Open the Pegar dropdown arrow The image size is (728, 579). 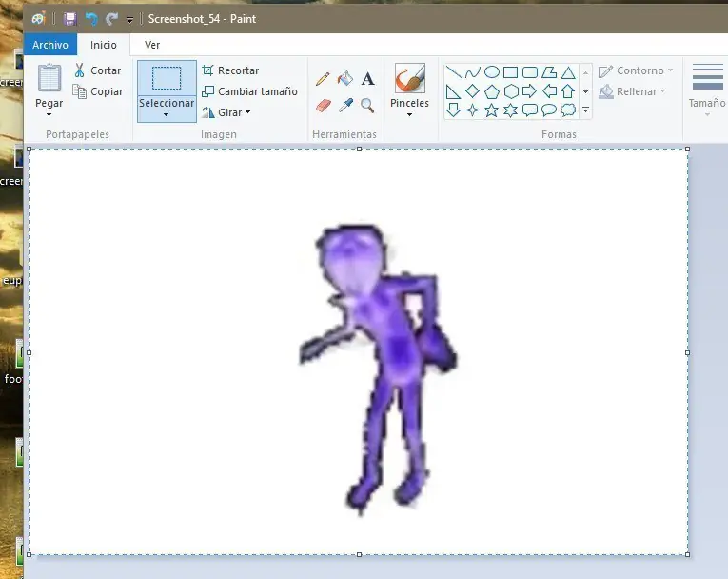pyautogui.click(x=49, y=115)
